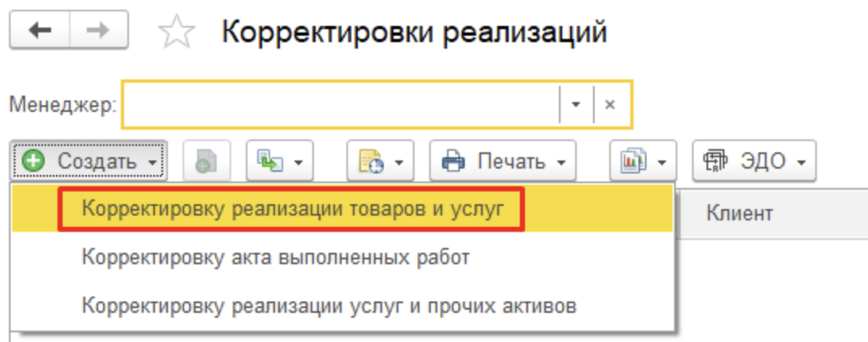Select Корректировку реализации услуг и прочих активов
This screenshot has height=342, width=868.
click(329, 306)
